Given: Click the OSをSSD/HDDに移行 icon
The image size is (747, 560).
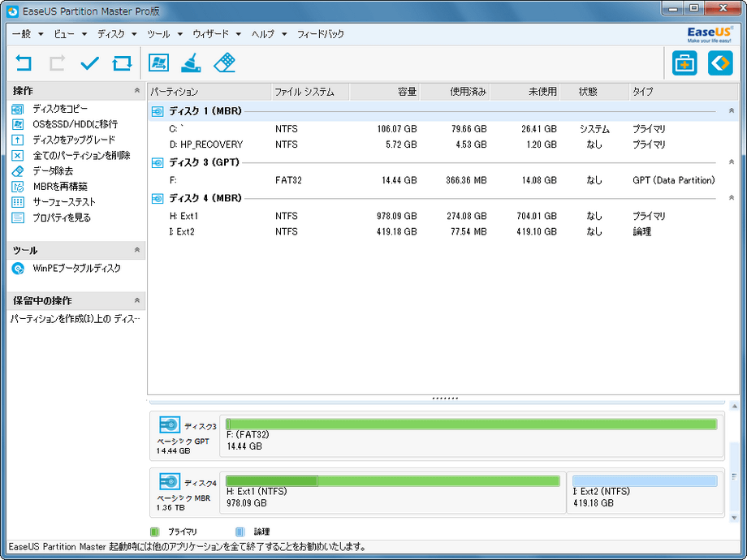Looking at the screenshot, I should [x=18, y=124].
